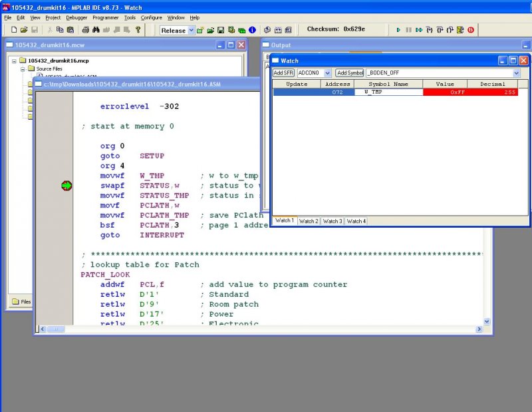This screenshot has height=412, width=532.
Task: Animate program execution with double arrow
Action: click(419, 30)
